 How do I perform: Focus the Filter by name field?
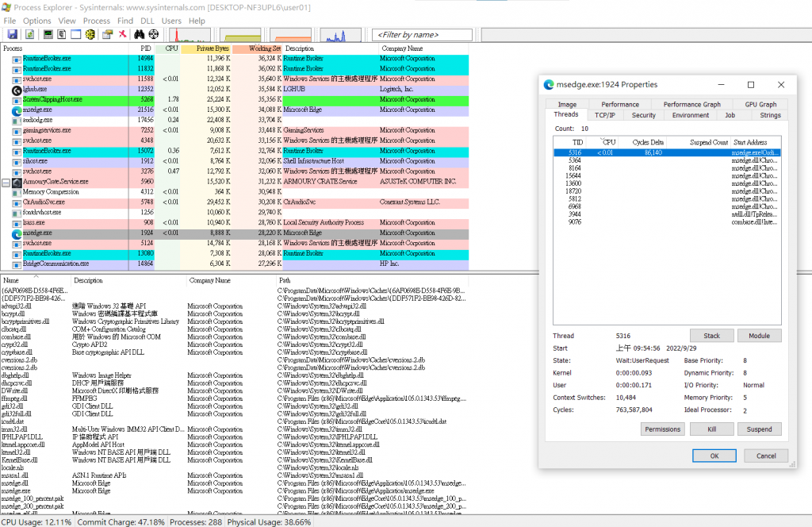(422, 35)
